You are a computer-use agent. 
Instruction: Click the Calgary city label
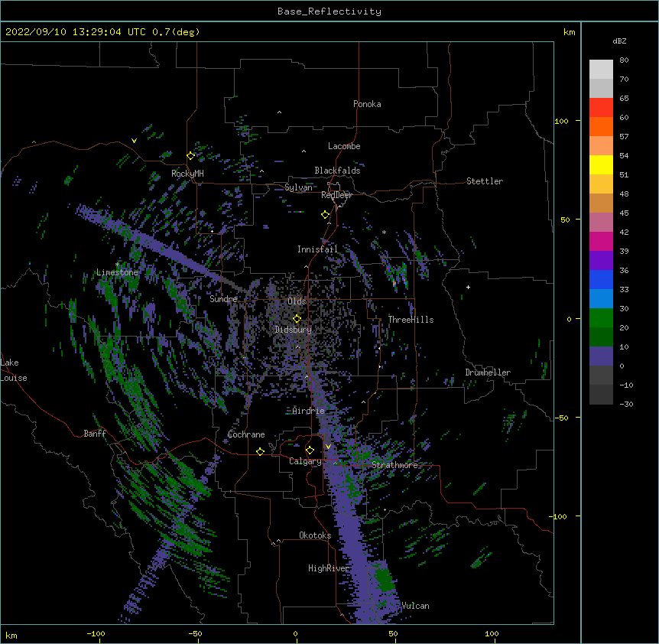(305, 461)
